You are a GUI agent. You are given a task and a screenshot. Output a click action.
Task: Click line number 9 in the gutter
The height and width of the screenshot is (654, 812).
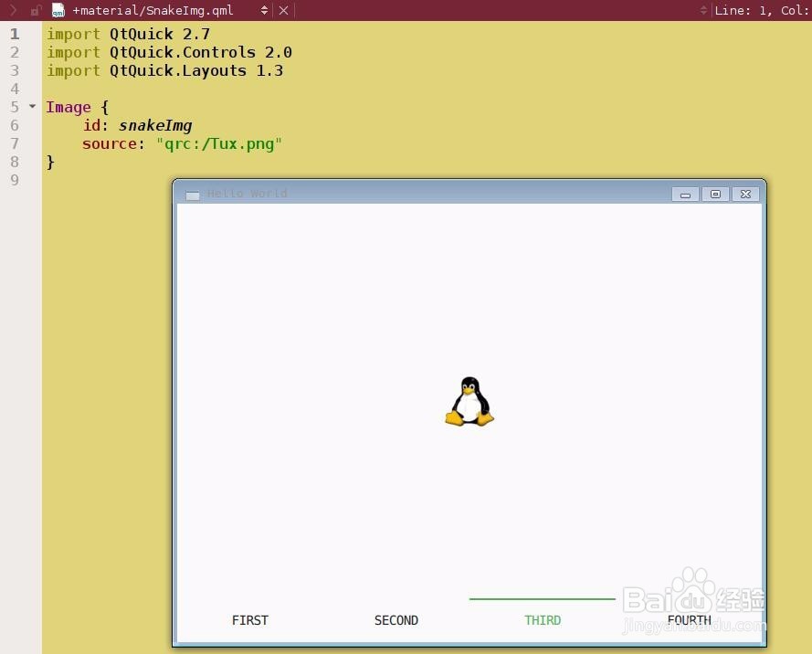15,180
